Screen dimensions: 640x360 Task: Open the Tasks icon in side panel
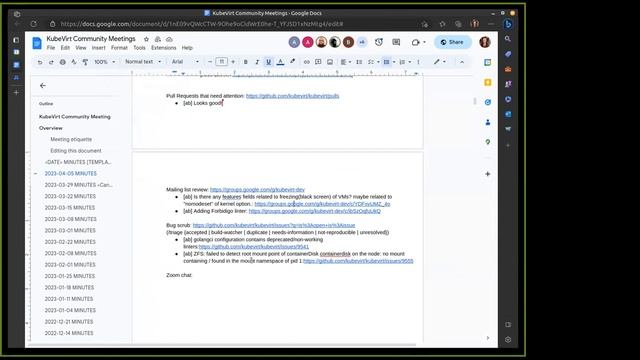coord(488,102)
